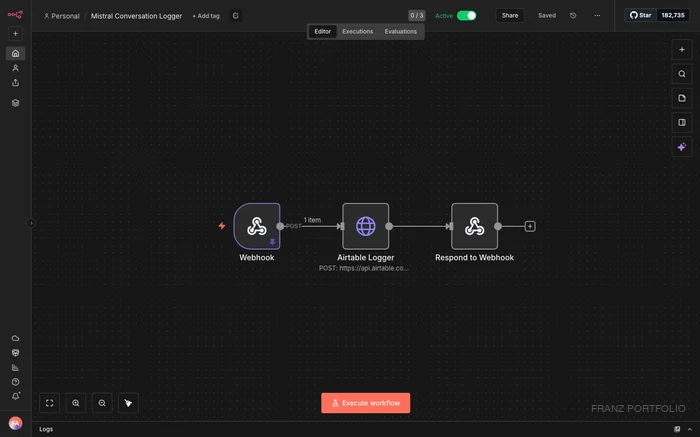700x437 pixels.
Task: Open the AI assistant sparkle icon
Action: 682,147
